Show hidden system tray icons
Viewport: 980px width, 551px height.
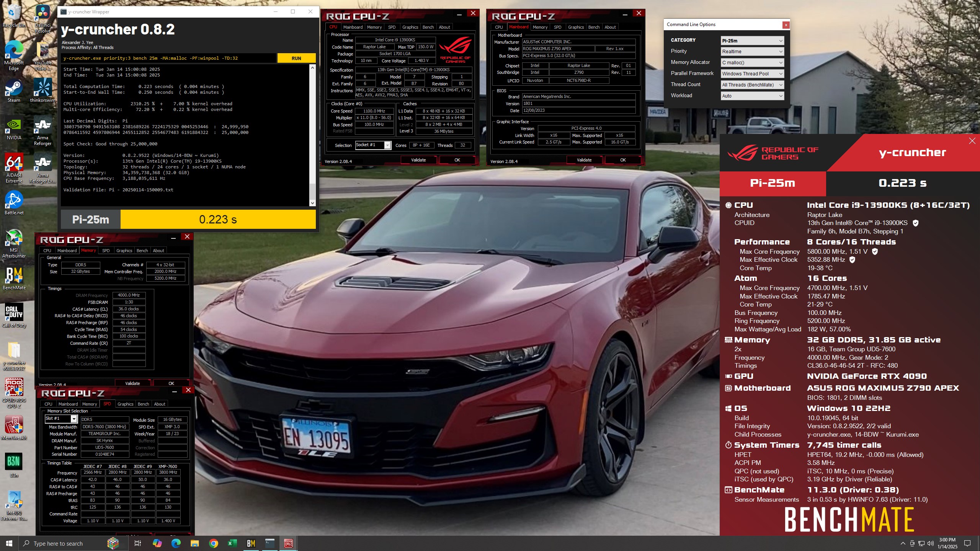[903, 543]
